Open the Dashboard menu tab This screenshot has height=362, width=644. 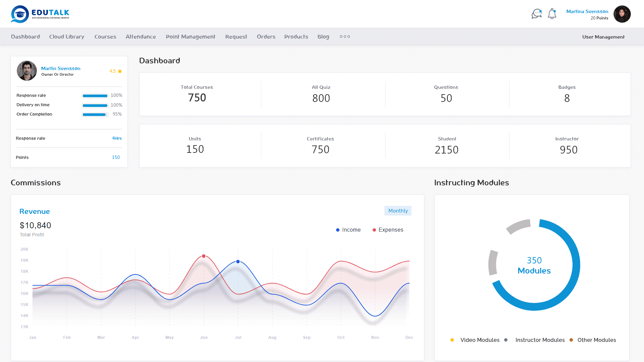pos(25,36)
